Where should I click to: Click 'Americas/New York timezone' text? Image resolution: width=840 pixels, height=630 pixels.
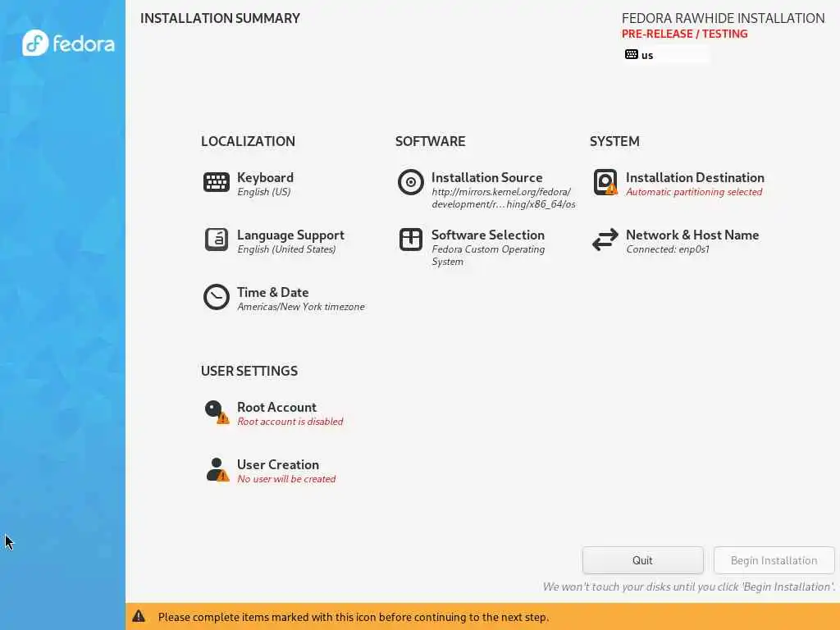click(x=301, y=307)
